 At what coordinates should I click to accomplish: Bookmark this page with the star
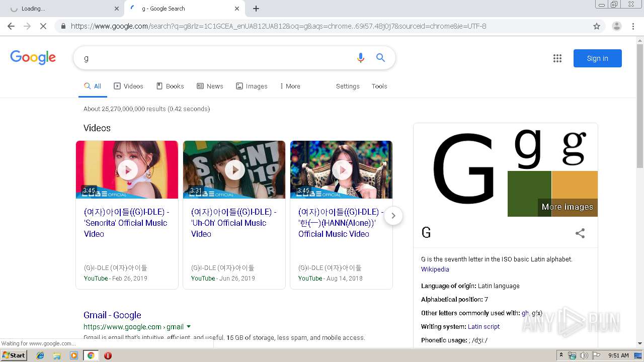597,26
